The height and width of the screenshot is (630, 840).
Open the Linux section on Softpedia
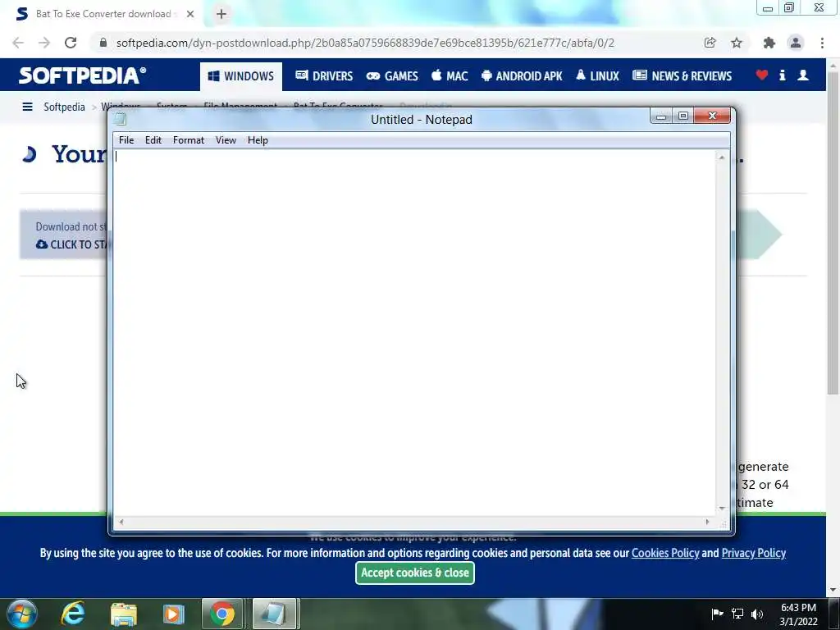[x=597, y=76]
